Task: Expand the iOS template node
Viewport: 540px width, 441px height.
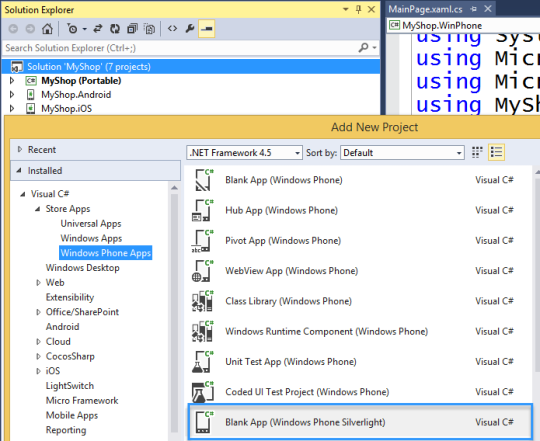Action: [38, 371]
